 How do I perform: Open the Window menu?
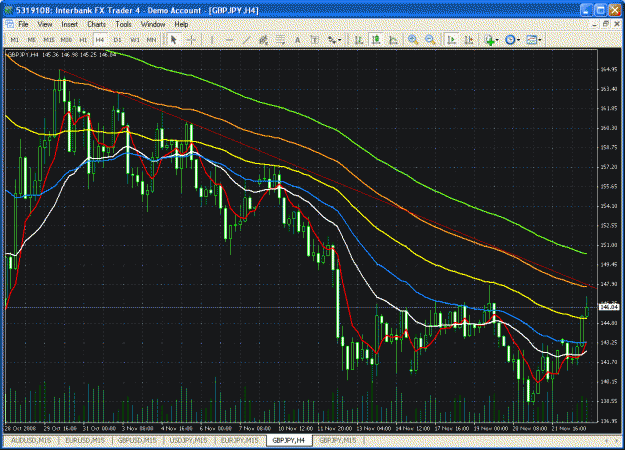(x=153, y=24)
